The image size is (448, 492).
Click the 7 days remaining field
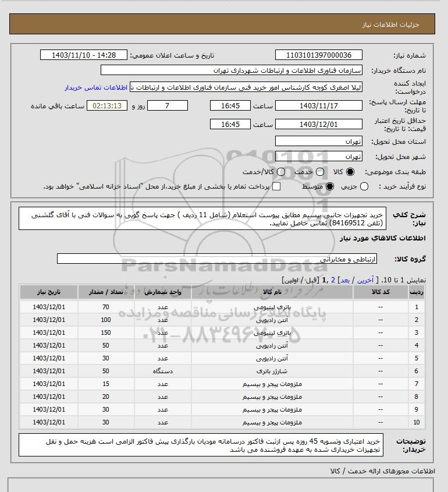pyautogui.click(x=168, y=105)
